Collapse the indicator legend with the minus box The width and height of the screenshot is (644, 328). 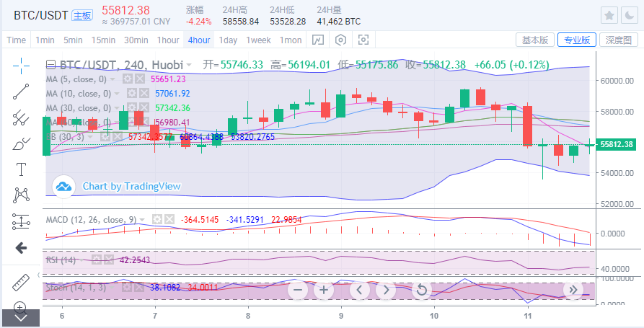(x=51, y=65)
